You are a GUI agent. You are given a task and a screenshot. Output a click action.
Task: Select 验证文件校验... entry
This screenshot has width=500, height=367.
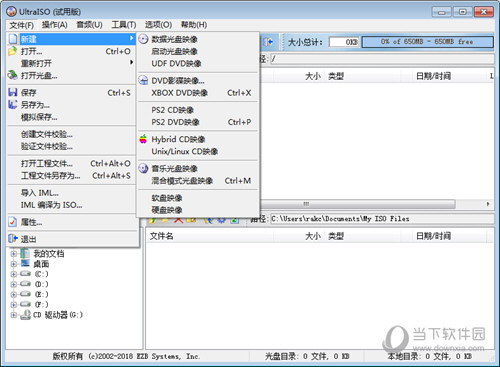tap(71, 146)
